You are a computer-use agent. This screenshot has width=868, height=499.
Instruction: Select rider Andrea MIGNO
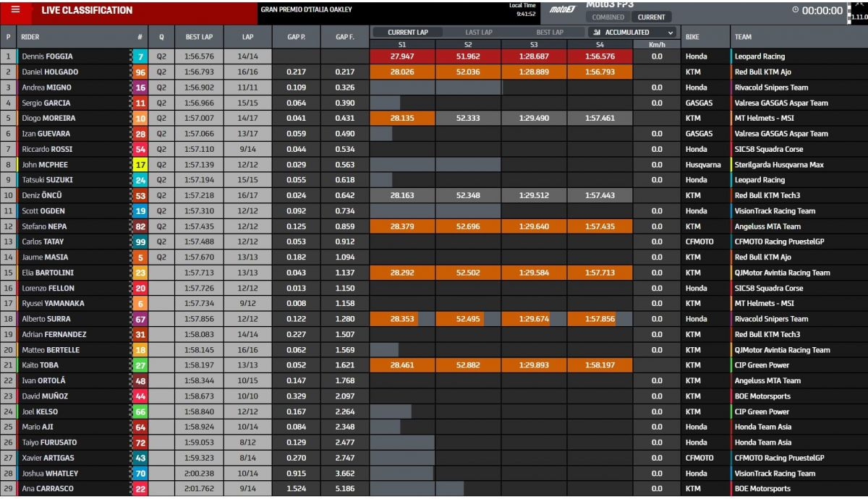46,88
